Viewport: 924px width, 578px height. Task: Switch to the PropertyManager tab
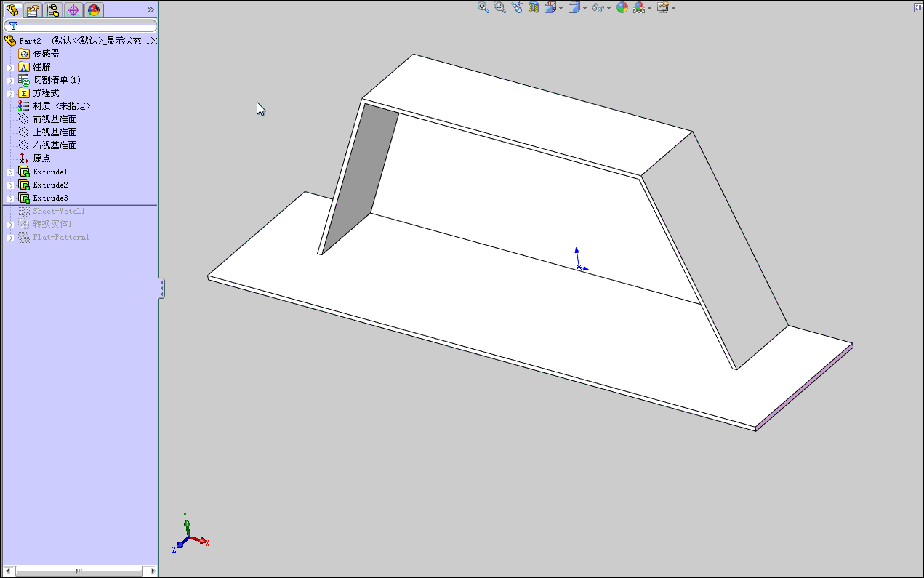click(33, 10)
